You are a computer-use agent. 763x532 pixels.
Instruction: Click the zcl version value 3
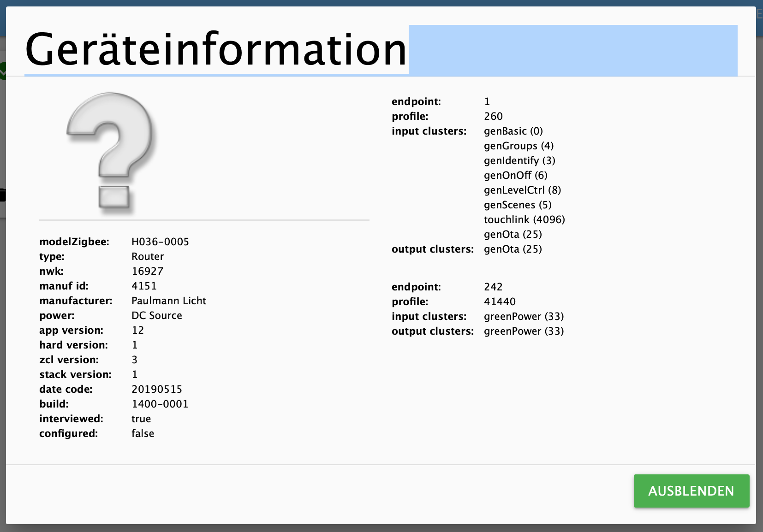135,360
